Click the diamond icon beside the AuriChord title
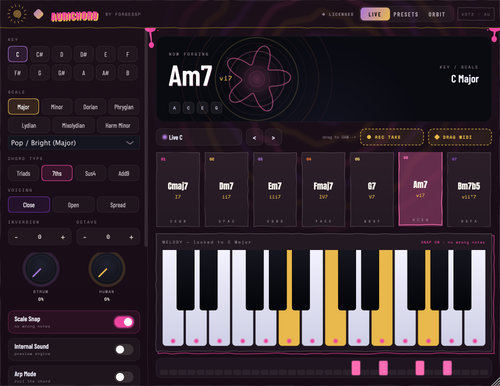500x386 pixels. (x=38, y=14)
